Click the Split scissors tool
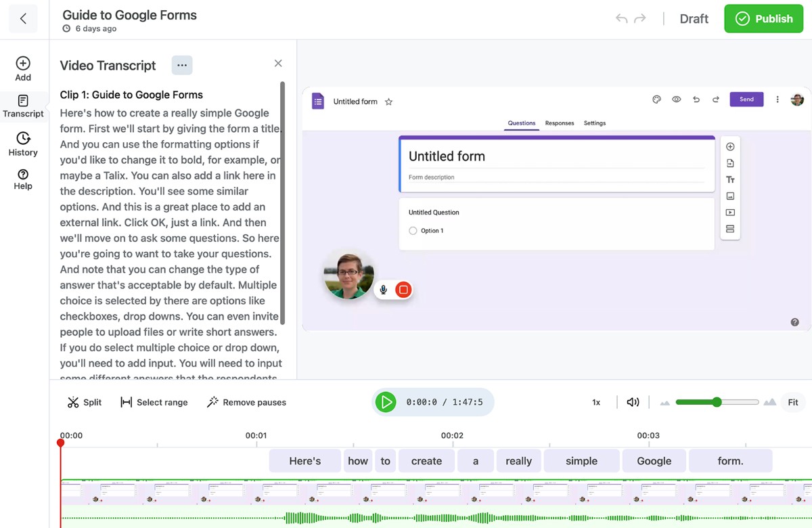Viewport: 812px width, 528px height. [x=84, y=402]
